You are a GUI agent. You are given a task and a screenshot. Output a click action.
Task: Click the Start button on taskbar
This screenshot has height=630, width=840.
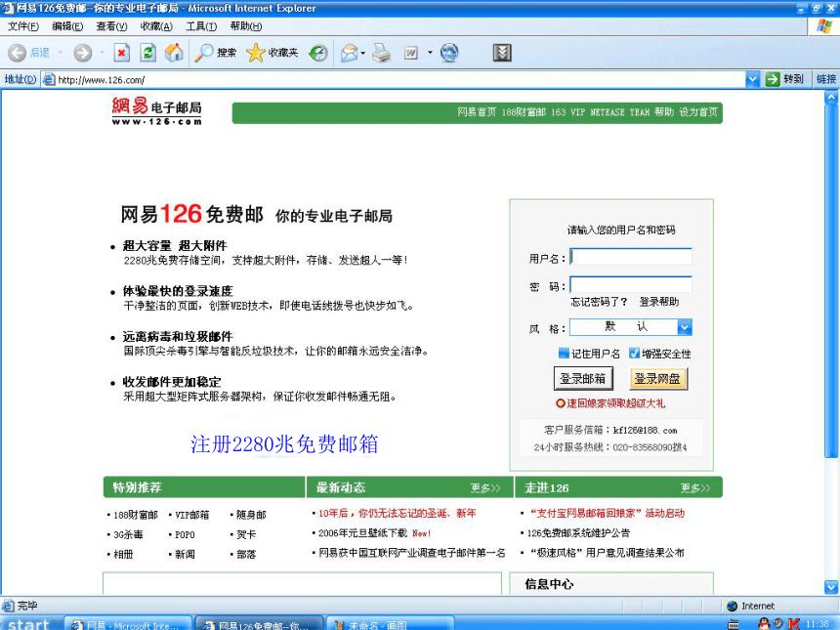point(29,624)
